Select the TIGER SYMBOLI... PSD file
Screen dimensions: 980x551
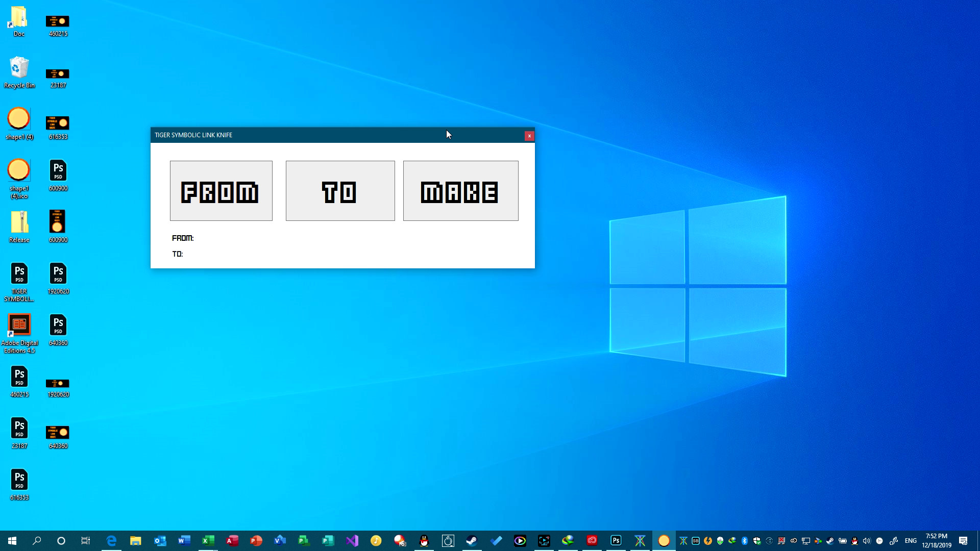[x=19, y=281]
